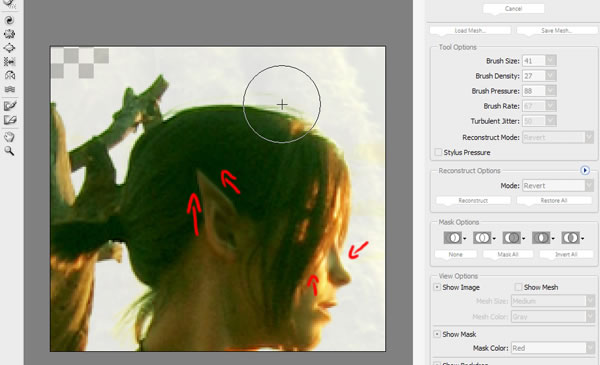
Task: Select the Zoom magnifier tool
Action: pos(10,151)
